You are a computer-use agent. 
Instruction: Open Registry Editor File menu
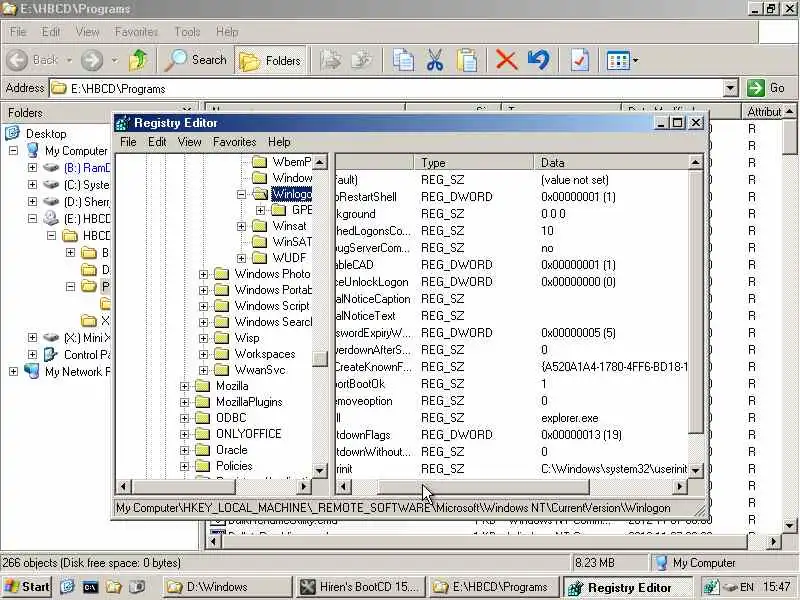click(128, 142)
